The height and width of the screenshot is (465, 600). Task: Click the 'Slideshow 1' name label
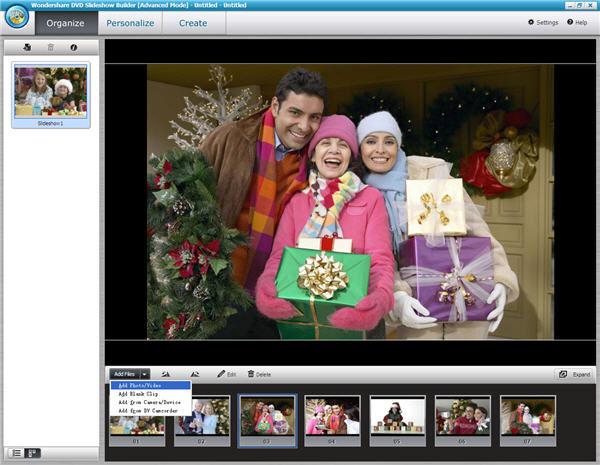[x=51, y=123]
